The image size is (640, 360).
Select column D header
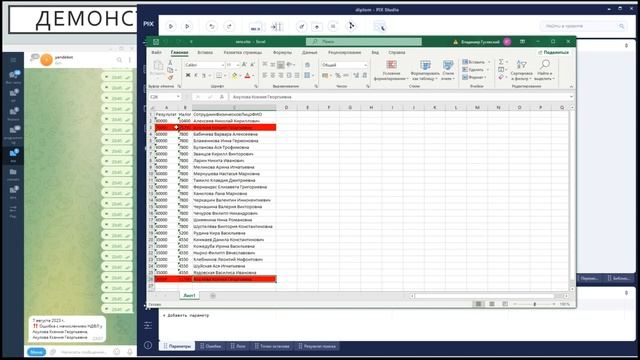pyautogui.click(x=286, y=108)
